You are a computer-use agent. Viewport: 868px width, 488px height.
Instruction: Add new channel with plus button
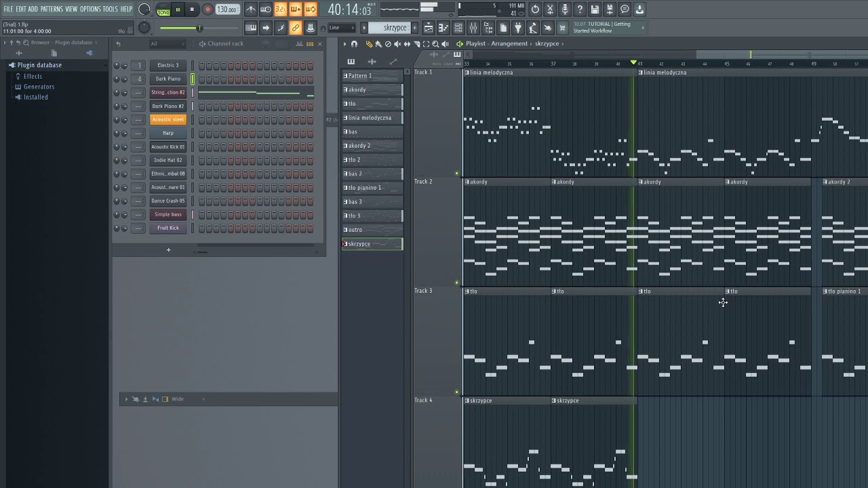coord(169,250)
